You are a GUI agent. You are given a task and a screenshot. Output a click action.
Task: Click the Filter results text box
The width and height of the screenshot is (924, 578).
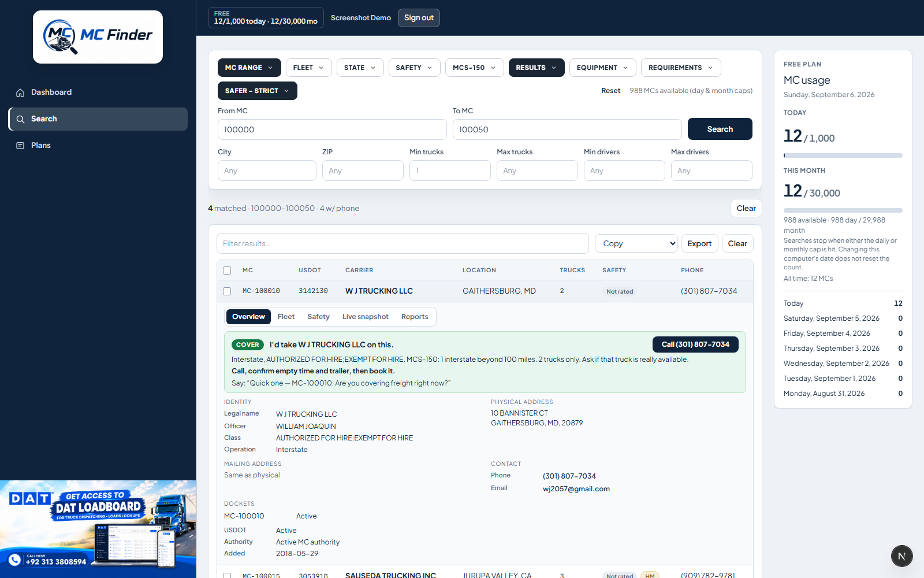click(x=403, y=243)
